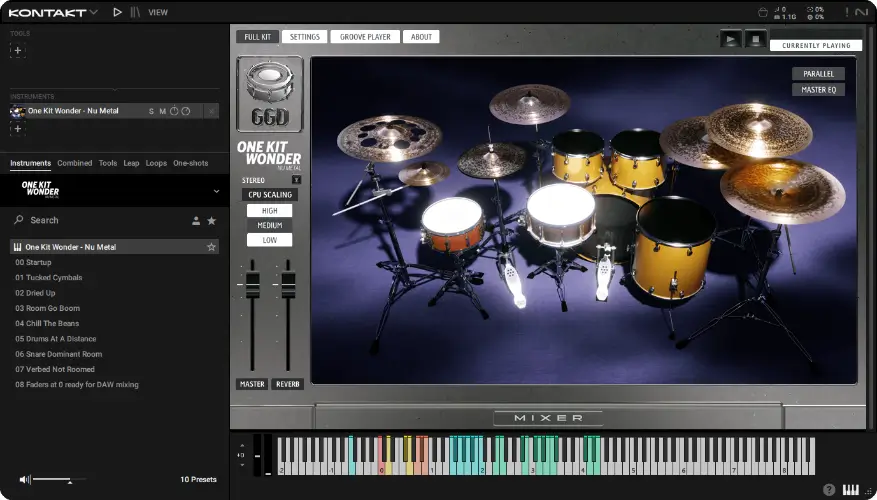Viewport: 877px width, 500px height.
Task: Filter presets by favorites star icon
Action: click(211, 220)
